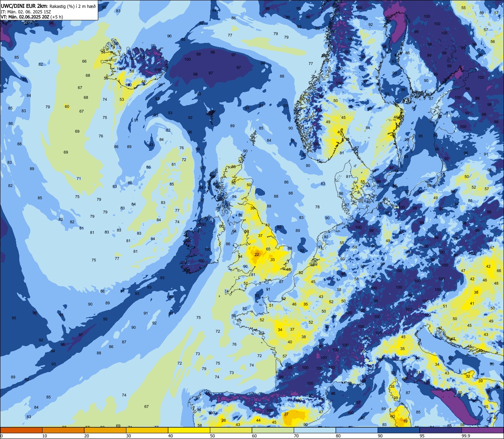
Task: Select the 20–30 light orange legend swatch
Action: [x=105, y=430]
